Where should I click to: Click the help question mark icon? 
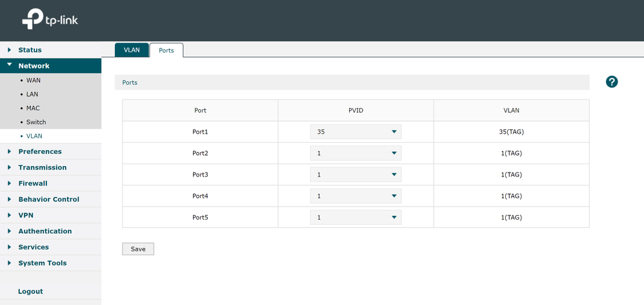(612, 82)
